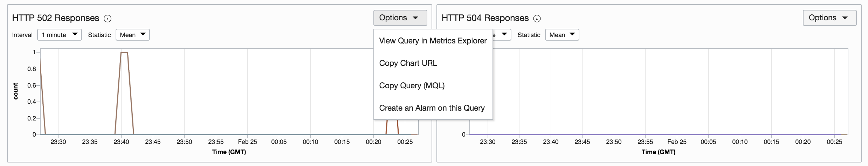The width and height of the screenshot is (868, 166).
Task: Select View Query in Metrics Explorer
Action: (x=433, y=41)
